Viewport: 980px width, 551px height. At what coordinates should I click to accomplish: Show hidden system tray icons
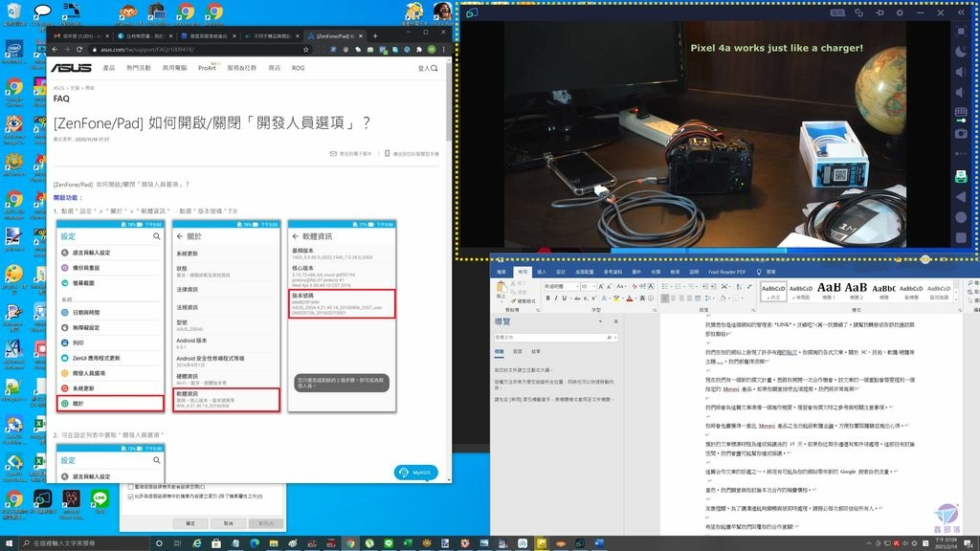pos(869,543)
